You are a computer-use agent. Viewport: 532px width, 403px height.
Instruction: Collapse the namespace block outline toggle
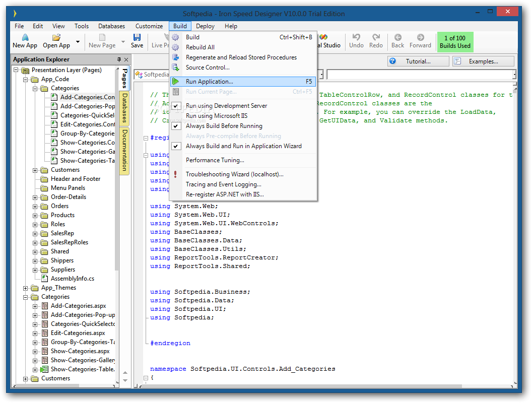[x=146, y=377]
